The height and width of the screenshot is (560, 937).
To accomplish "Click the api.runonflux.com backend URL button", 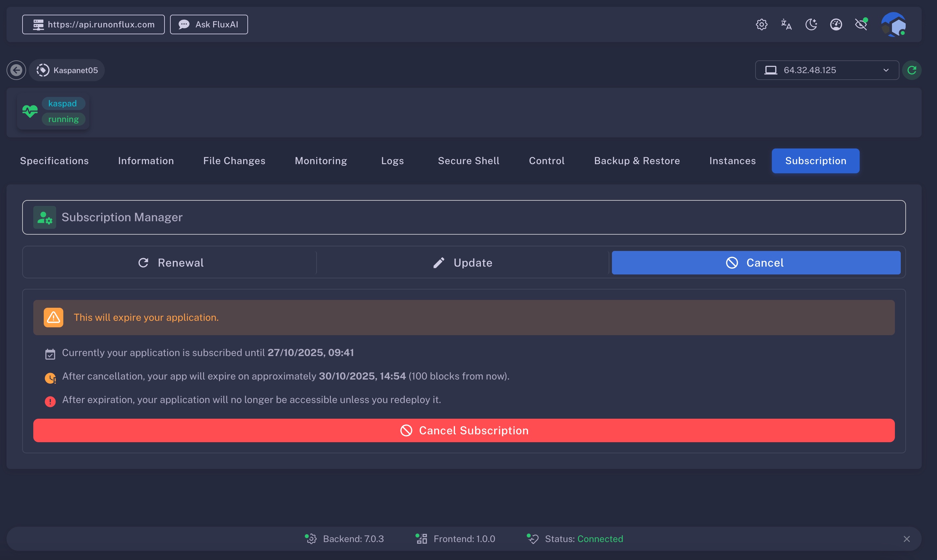I will (x=93, y=24).
